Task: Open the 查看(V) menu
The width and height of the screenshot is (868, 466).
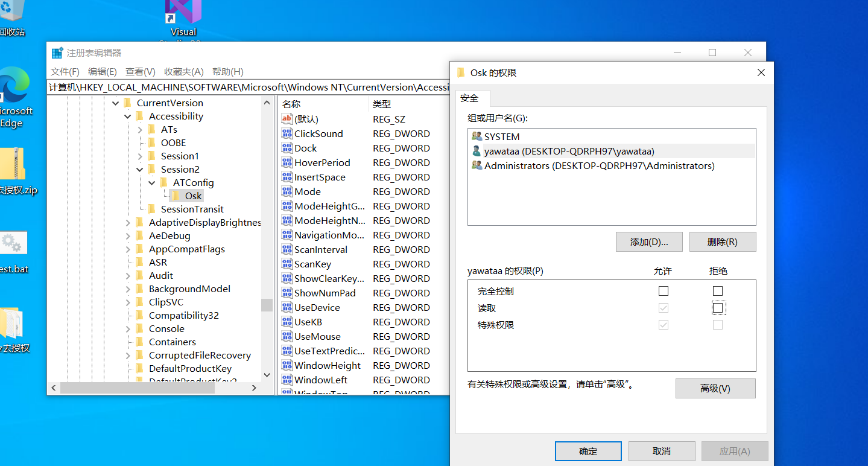Action: (x=141, y=71)
